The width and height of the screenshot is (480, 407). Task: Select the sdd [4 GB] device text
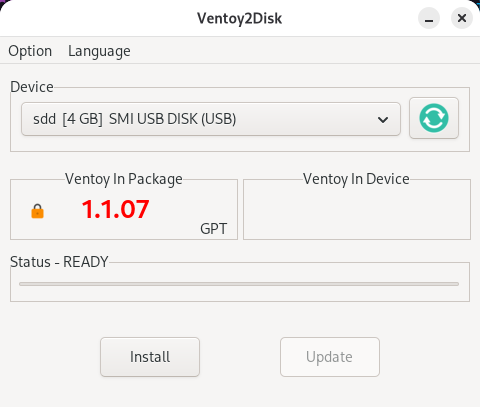68,119
